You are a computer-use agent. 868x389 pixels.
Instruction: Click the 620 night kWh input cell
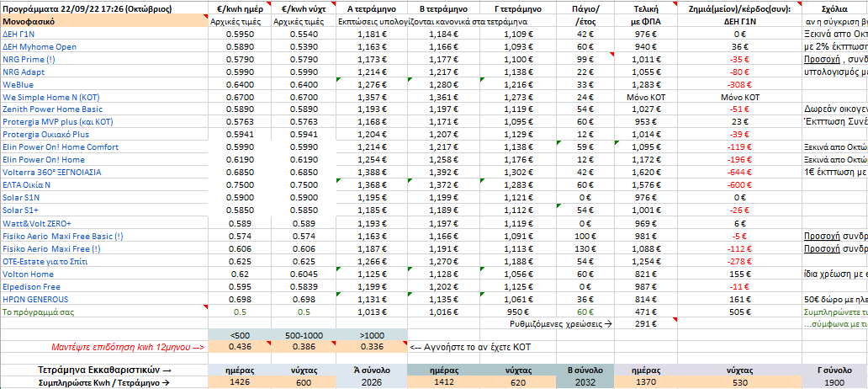(x=517, y=382)
